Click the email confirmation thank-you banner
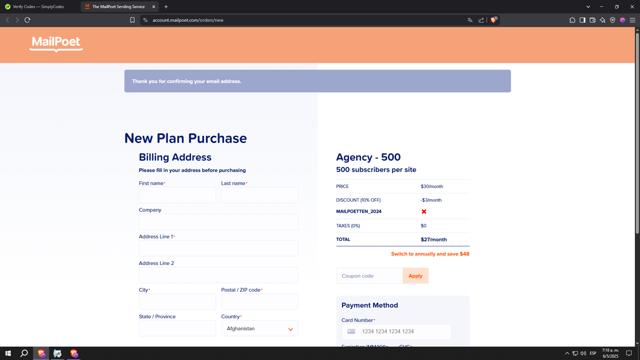640x360 pixels. [x=318, y=81]
